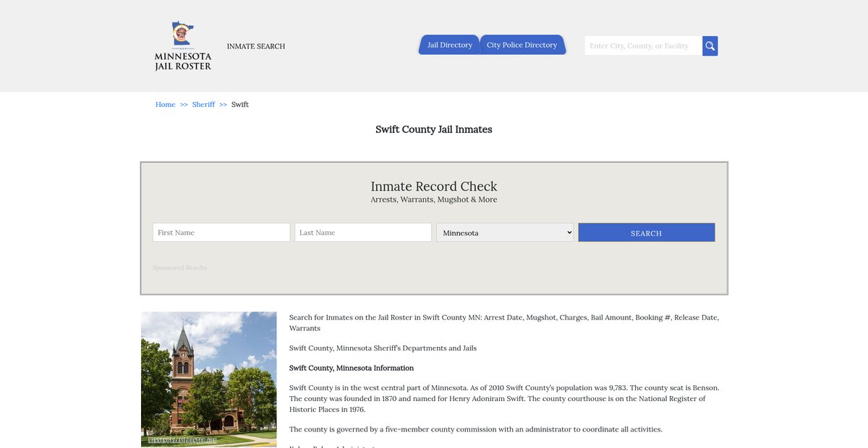
Task: Switch to the Jail Directory tab
Action: [x=449, y=45]
